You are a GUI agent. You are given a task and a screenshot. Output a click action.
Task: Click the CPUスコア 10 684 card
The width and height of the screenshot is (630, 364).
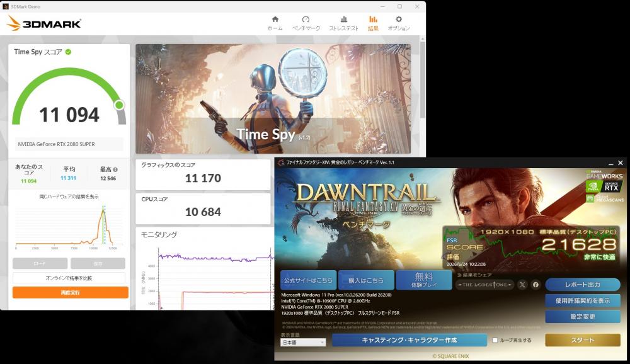203,208
